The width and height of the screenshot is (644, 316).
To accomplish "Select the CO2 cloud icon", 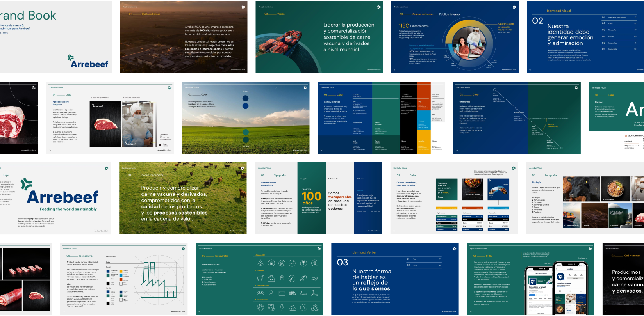I will [293, 308].
